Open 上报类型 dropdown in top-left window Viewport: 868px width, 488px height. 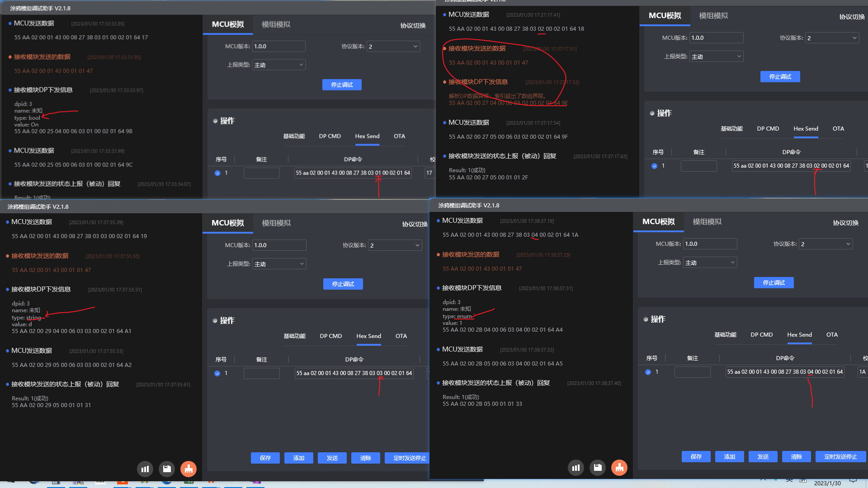(279, 65)
